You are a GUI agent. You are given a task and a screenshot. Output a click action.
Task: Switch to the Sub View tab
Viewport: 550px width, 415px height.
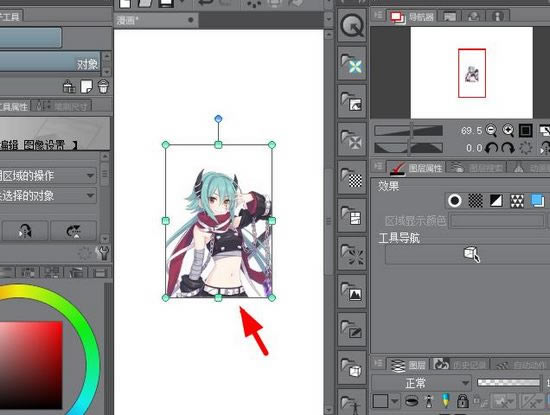point(450,16)
